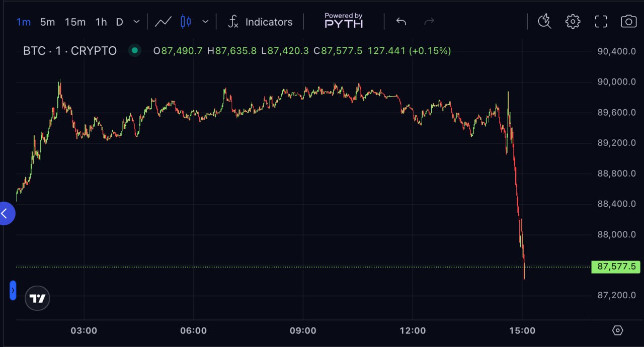Open chart settings gear
Viewport: 644px width, 347px height.
pos(573,21)
